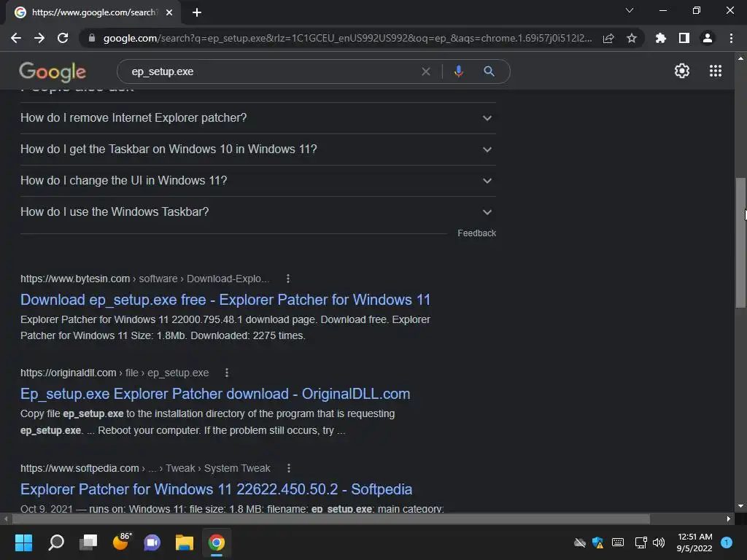Open the volume speaker tray icon
Image resolution: width=747 pixels, height=560 pixels.
659,542
